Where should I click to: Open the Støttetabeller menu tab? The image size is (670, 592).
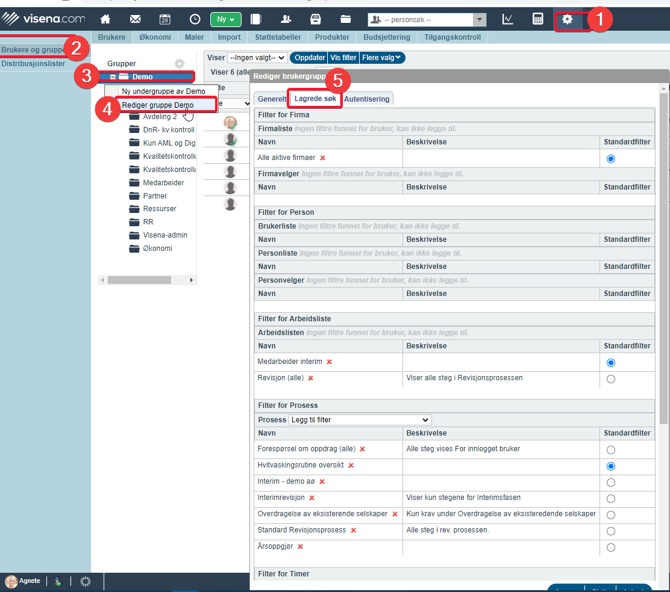click(278, 37)
